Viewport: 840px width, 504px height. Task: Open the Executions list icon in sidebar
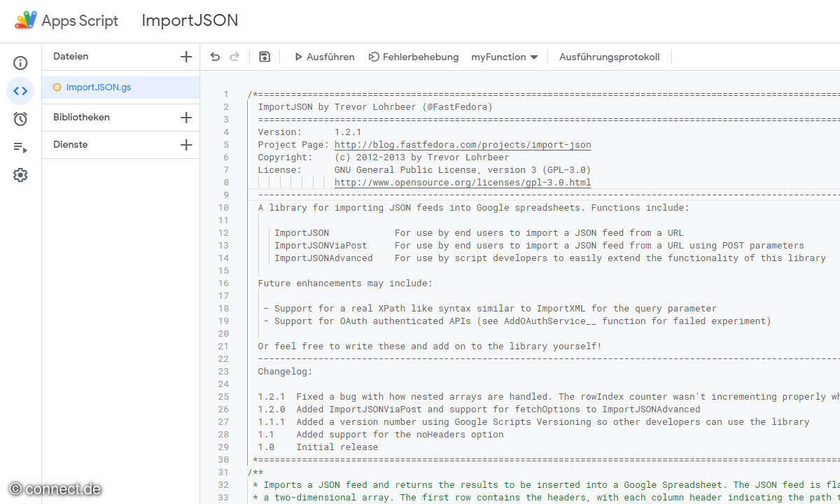point(20,147)
